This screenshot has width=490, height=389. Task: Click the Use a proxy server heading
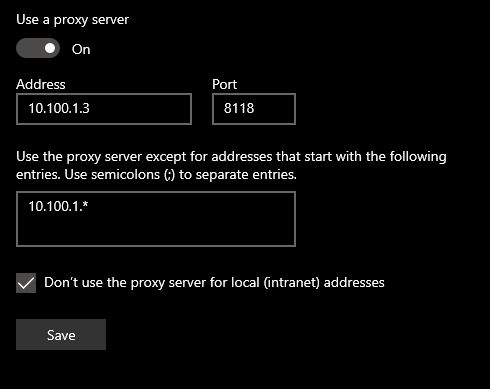click(72, 20)
